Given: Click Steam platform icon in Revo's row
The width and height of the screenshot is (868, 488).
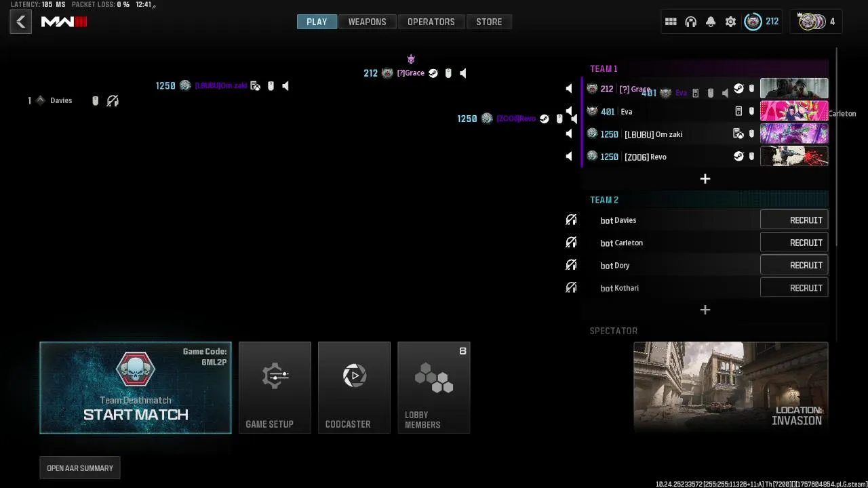Looking at the screenshot, I should (738, 157).
